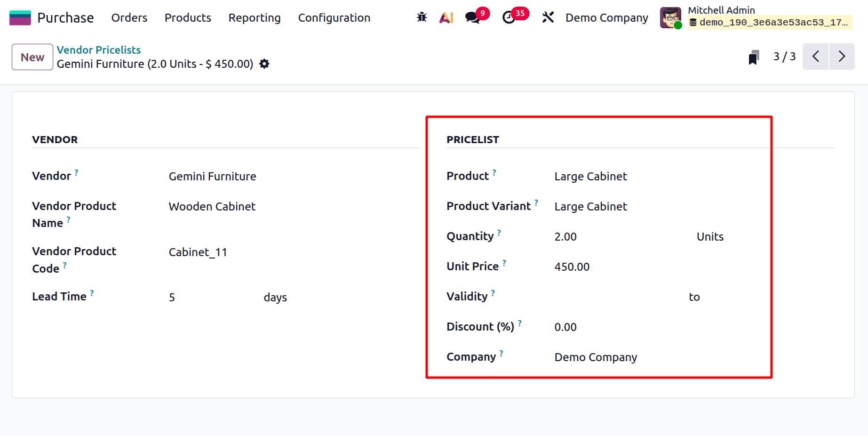
Task: Navigate back via the Vendor Pricelists breadcrumb
Action: tap(98, 49)
